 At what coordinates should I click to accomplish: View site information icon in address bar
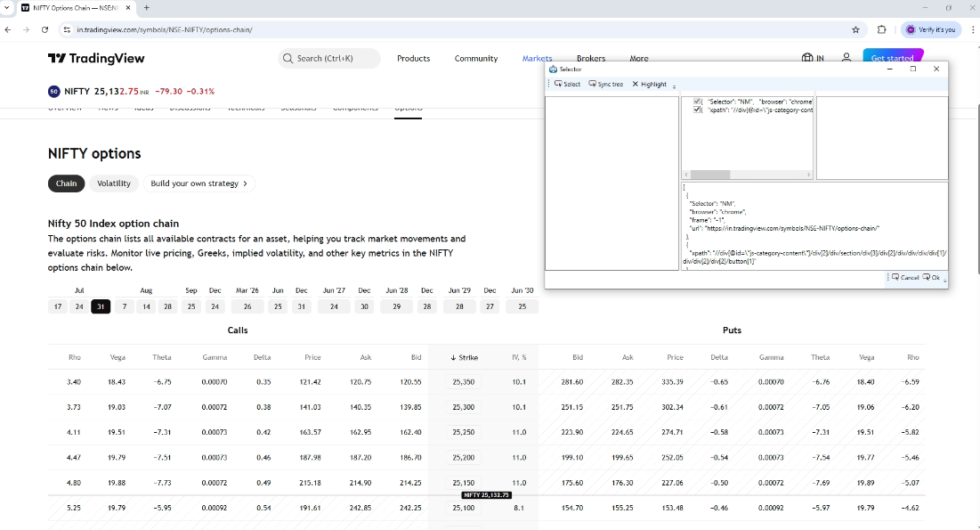[67, 29]
